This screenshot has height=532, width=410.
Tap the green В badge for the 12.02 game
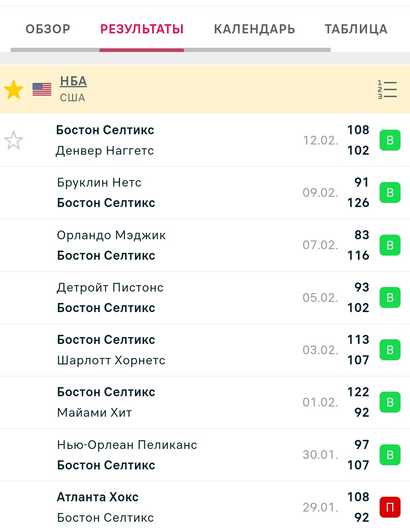click(390, 140)
